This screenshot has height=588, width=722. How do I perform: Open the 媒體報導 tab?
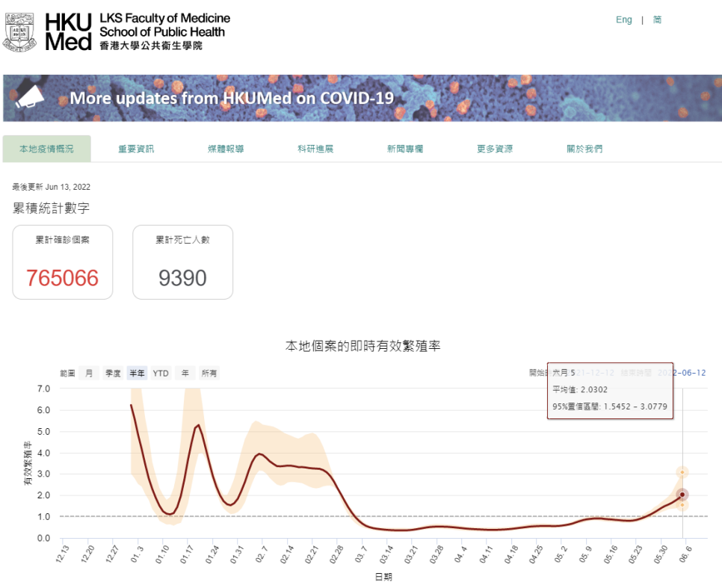226,149
